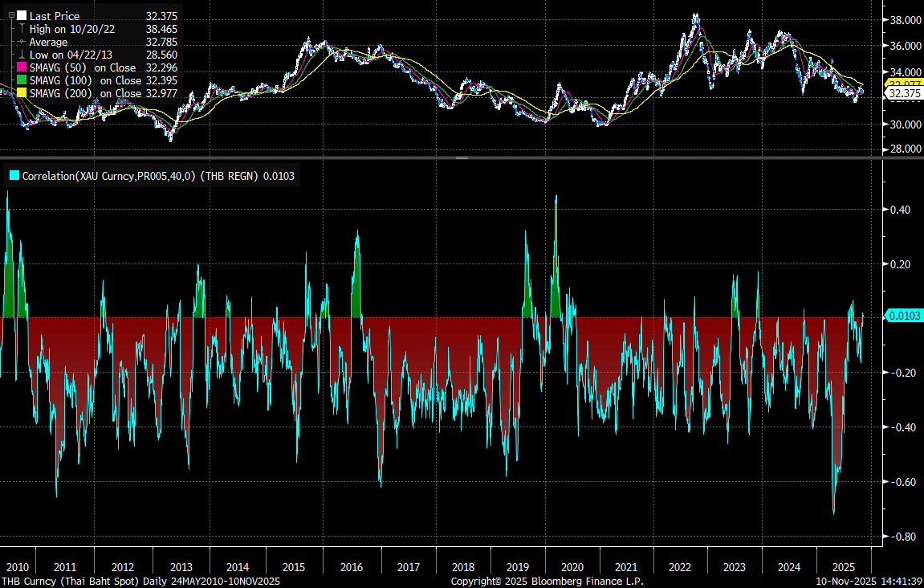Click the panel divider between the charts
The height and width of the screenshot is (588, 924).
[462, 158]
